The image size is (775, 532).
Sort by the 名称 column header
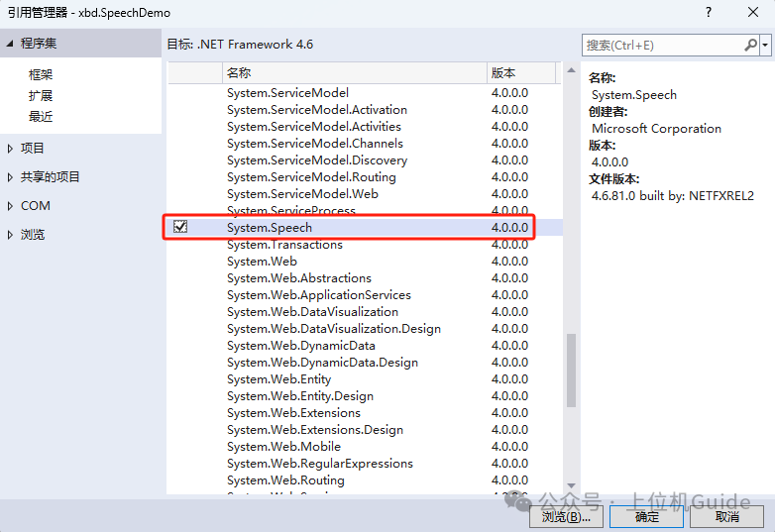coord(238,73)
